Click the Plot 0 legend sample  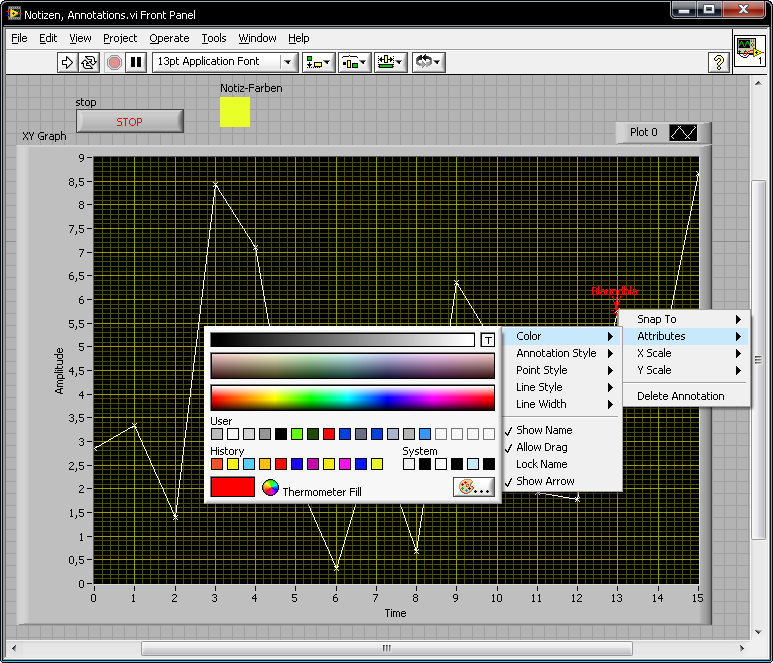pyautogui.click(x=684, y=132)
